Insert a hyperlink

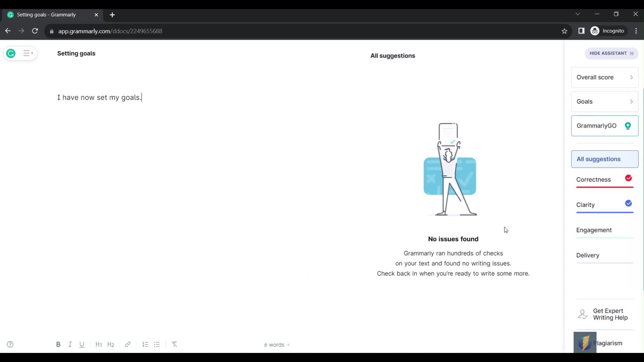click(128, 344)
